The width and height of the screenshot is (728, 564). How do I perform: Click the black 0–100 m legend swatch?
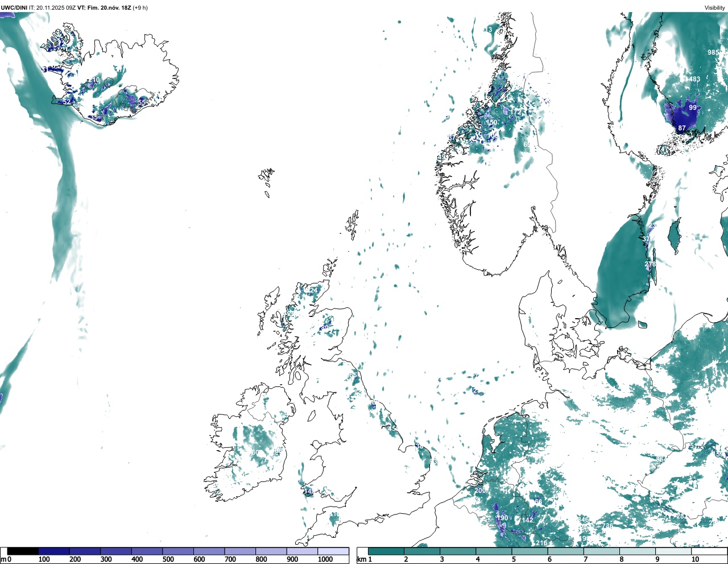[23, 551]
